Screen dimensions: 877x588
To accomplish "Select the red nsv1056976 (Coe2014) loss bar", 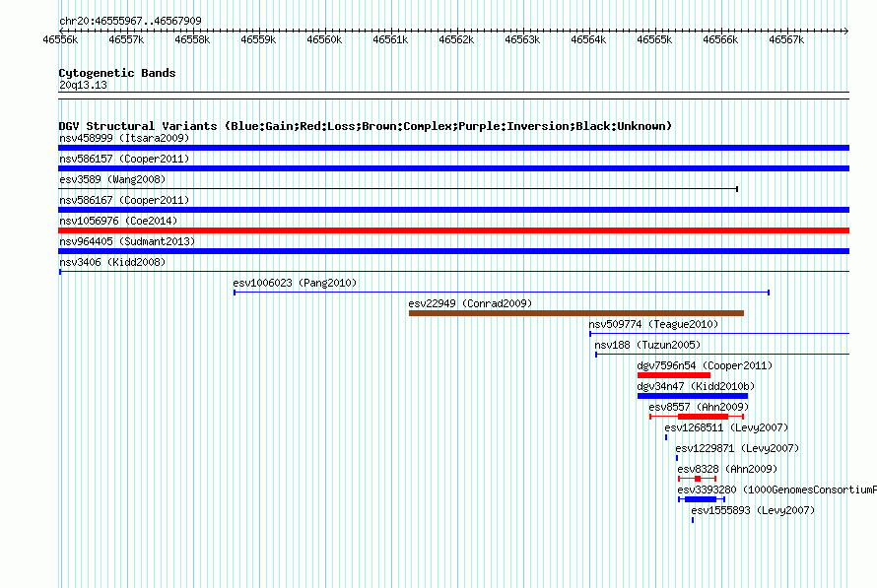I will 453,230.
